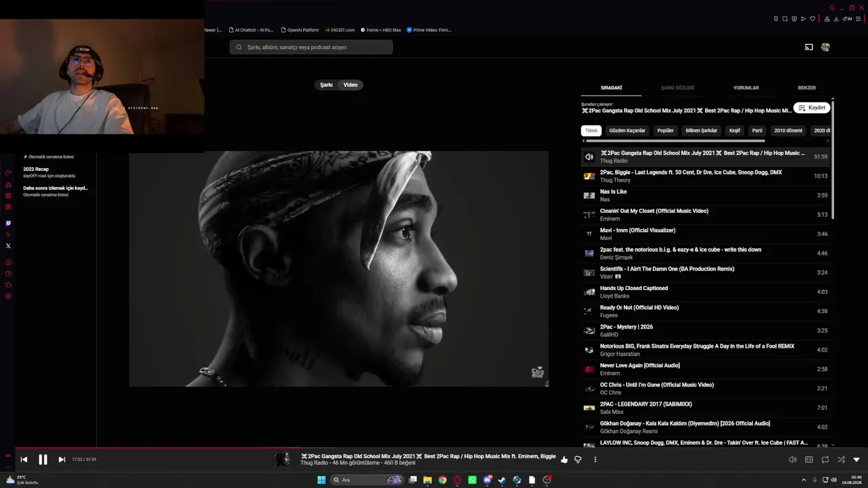868x488 pixels.
Task: Go back to the previous track
Action: tap(24, 460)
